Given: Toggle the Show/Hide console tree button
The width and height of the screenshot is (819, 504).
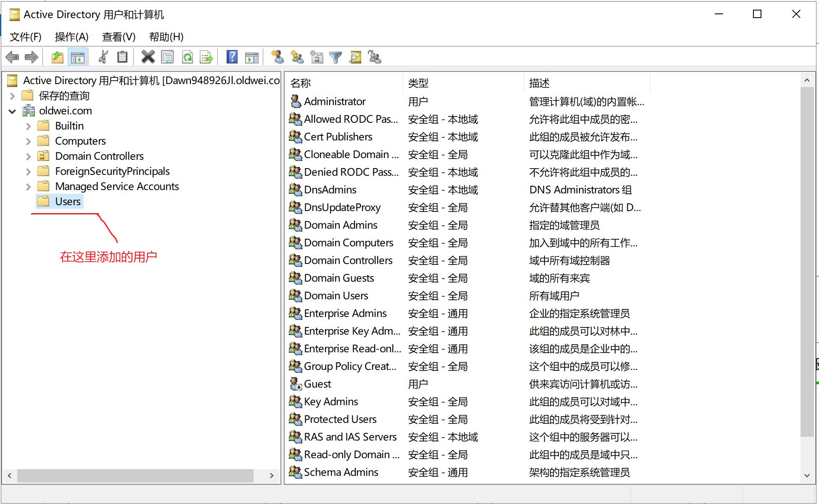Looking at the screenshot, I should 78,57.
